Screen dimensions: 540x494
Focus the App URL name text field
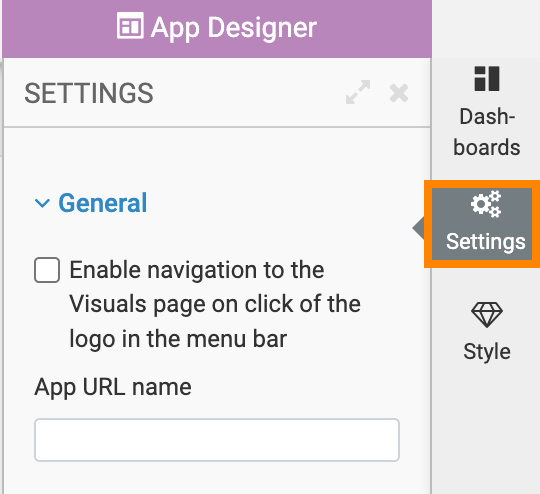tap(217, 440)
